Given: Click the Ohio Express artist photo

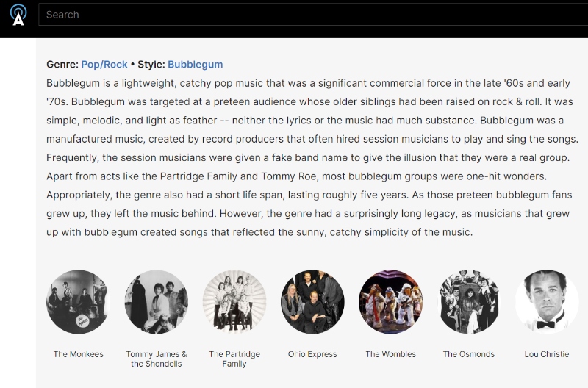Looking at the screenshot, I should [312, 302].
